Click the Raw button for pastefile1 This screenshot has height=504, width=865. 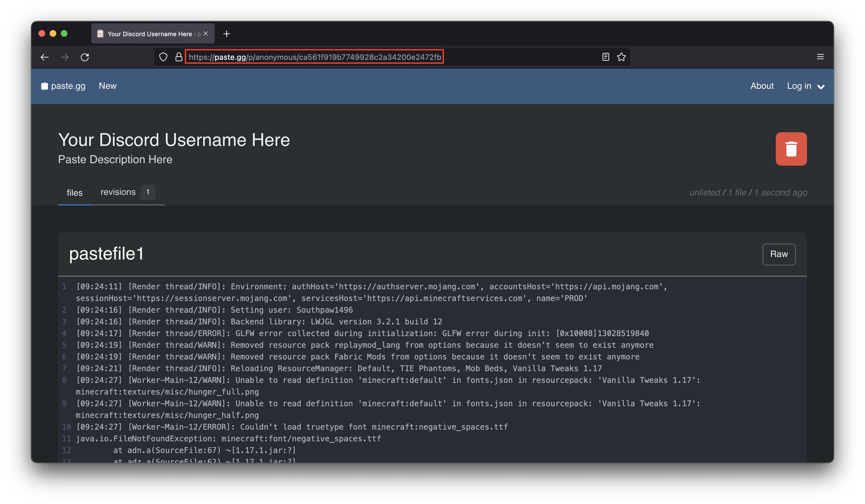pos(779,254)
